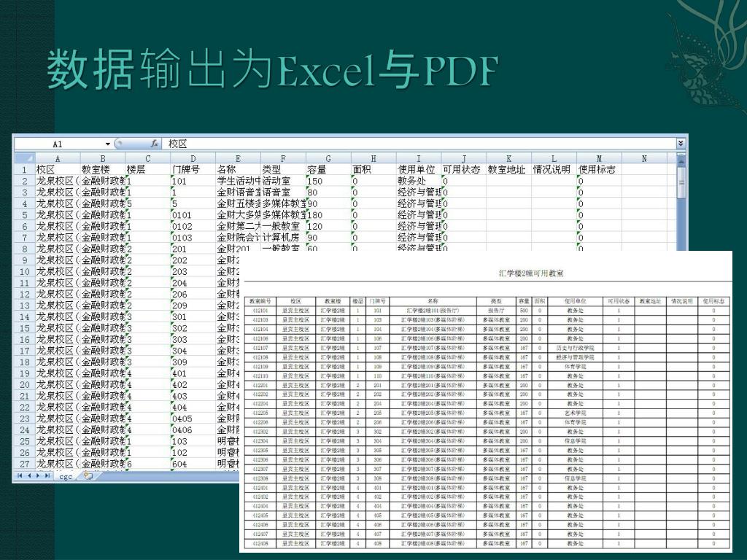Expand the formula bar with double chevron

tap(681, 144)
